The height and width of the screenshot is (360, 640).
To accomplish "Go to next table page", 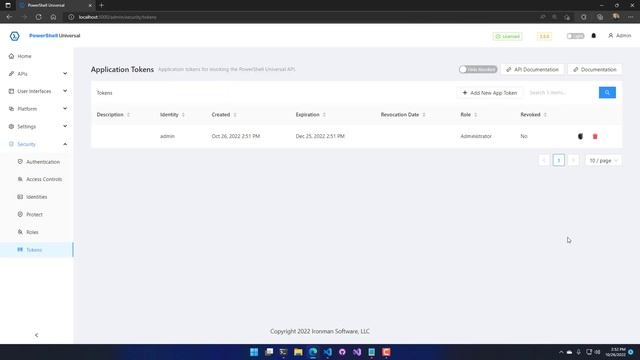I will [x=573, y=160].
